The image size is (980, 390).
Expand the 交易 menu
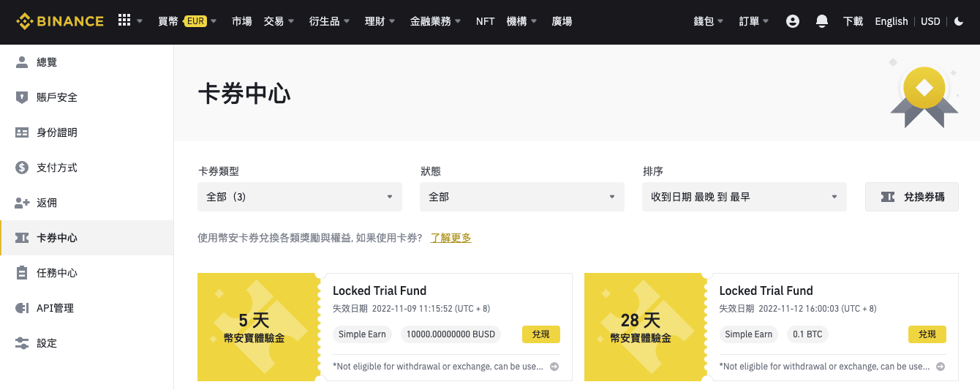click(279, 21)
